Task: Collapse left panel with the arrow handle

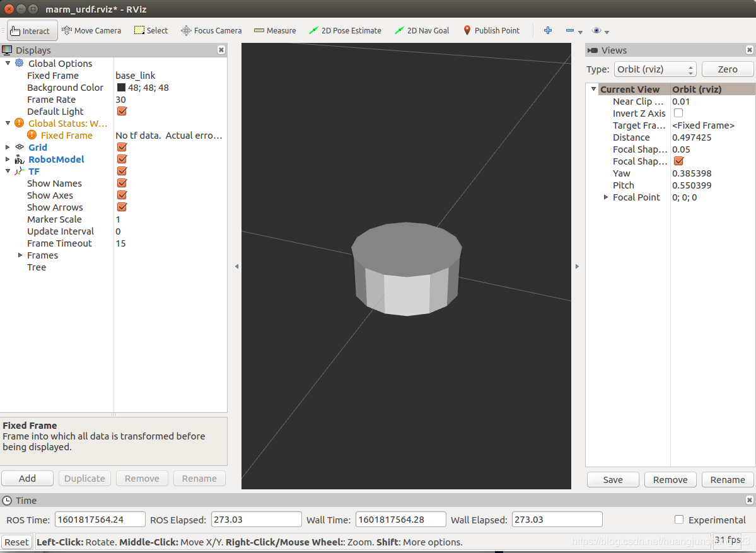Action: pyautogui.click(x=236, y=266)
